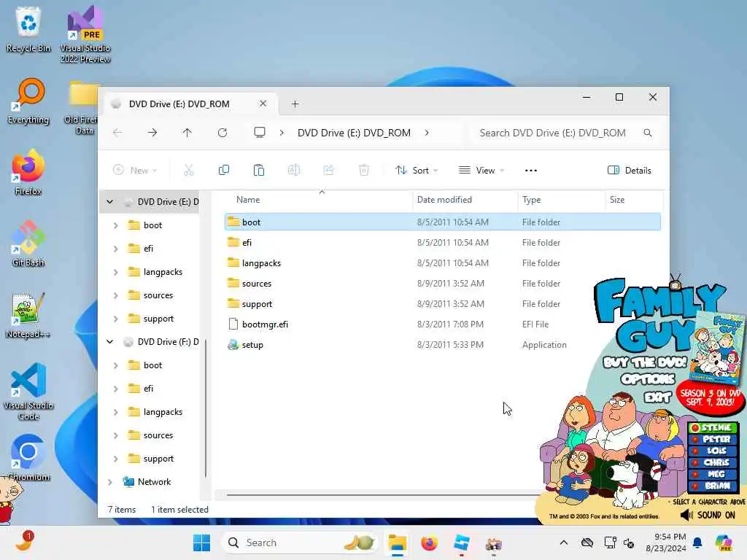Click OPTIONS in Family Guy popup
The height and width of the screenshot is (560, 747).
pyautogui.click(x=648, y=379)
